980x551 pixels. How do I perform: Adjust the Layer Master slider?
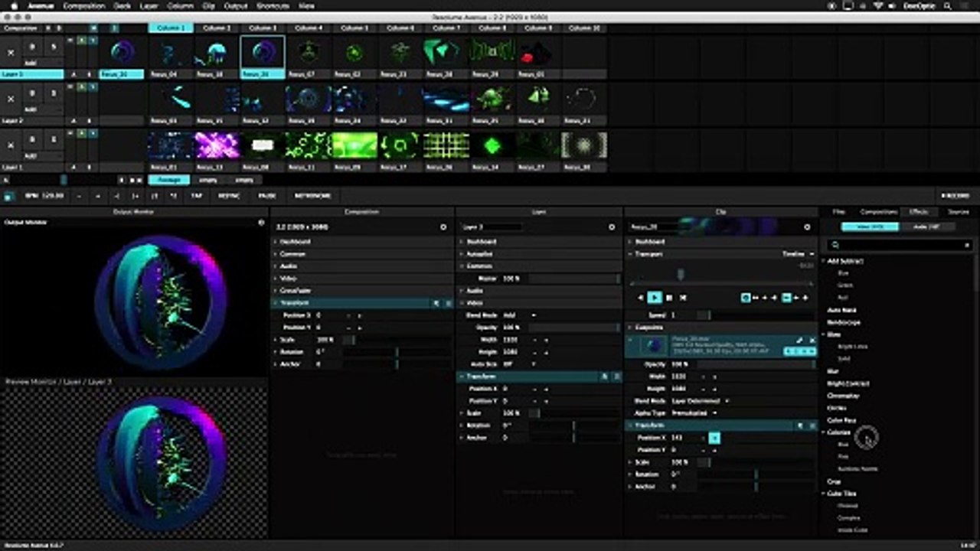pos(573,279)
